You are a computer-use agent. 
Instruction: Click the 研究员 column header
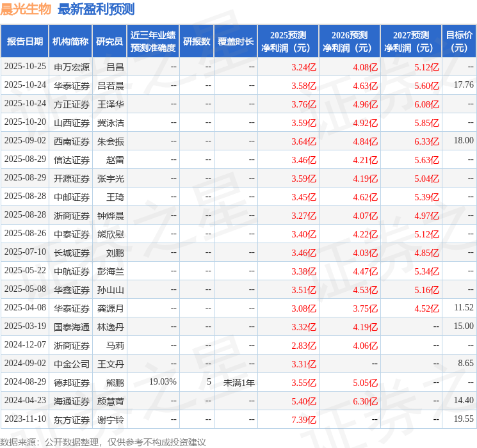click(x=109, y=42)
